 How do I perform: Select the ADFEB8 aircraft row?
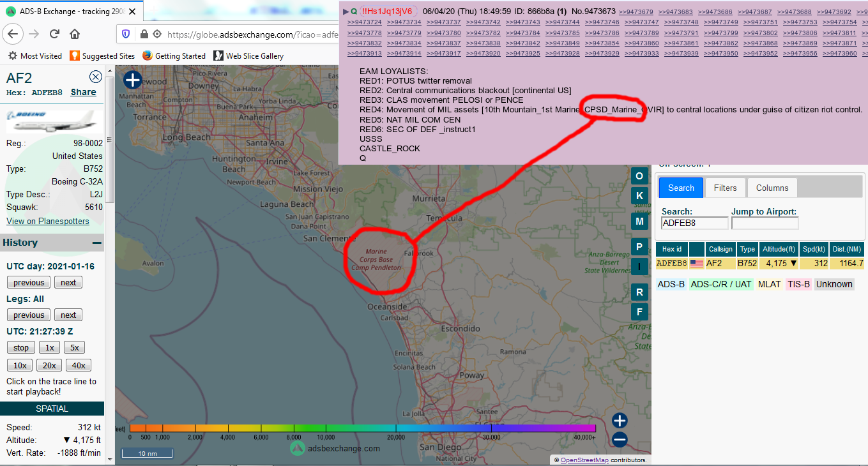coord(760,263)
